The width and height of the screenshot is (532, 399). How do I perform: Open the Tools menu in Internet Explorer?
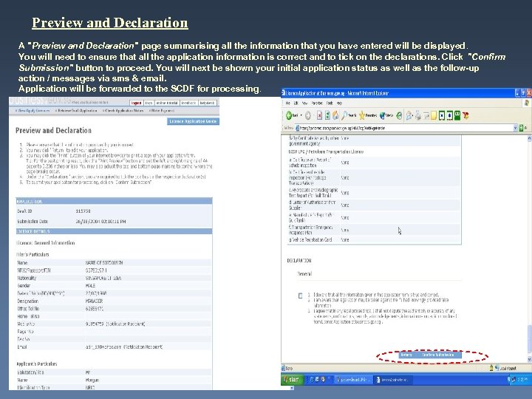click(x=330, y=103)
